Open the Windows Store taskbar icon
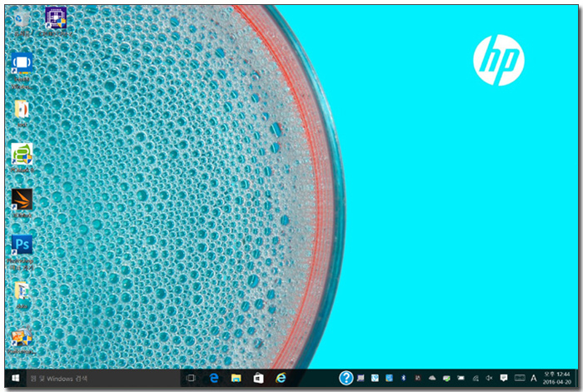583x392 pixels. pyautogui.click(x=258, y=378)
